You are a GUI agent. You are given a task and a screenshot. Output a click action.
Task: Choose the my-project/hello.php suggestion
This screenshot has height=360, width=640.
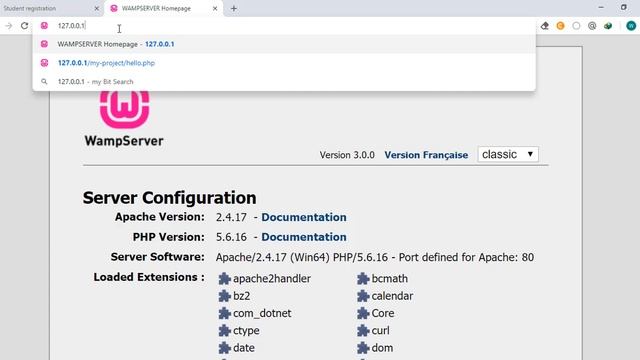click(x=284, y=63)
